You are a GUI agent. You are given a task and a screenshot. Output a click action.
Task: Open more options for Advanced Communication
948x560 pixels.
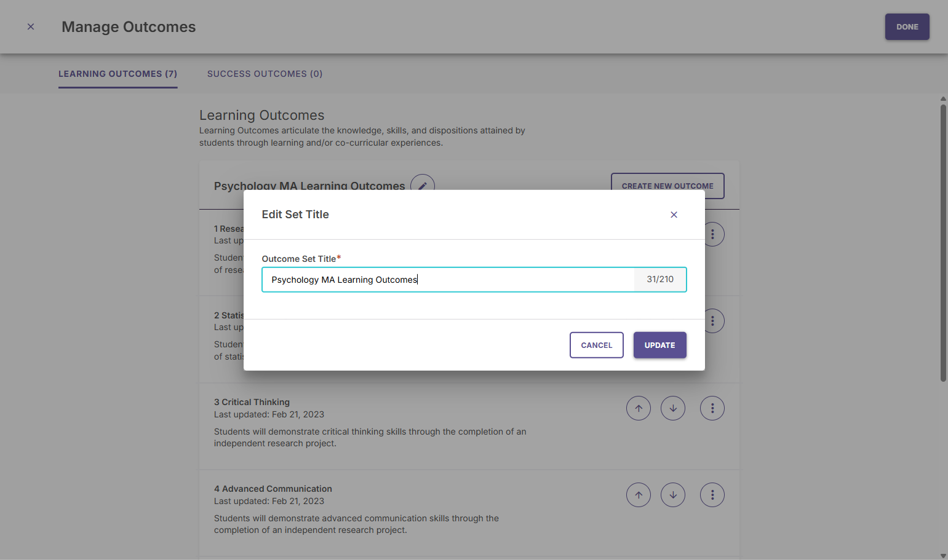[712, 495]
